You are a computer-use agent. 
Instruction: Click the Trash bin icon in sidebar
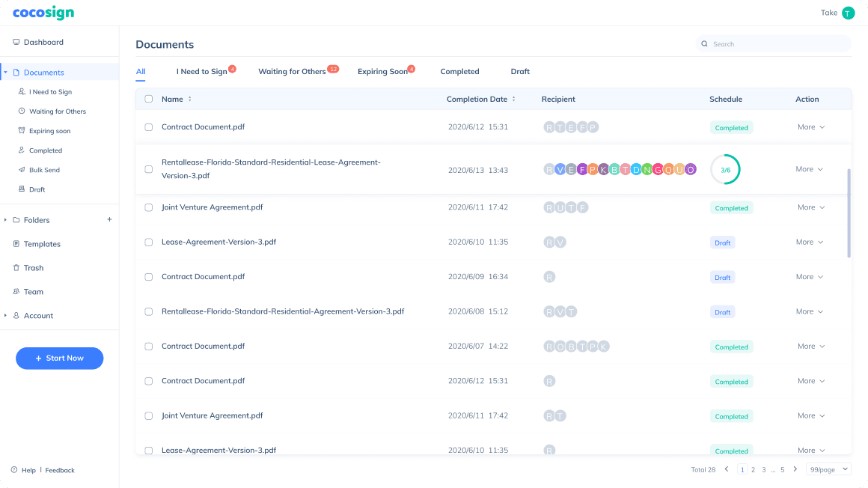pos(16,268)
